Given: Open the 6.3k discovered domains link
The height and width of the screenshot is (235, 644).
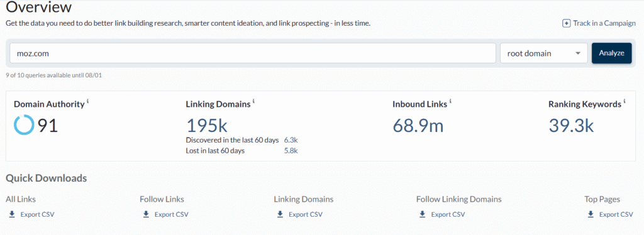Looking at the screenshot, I should pos(291,140).
